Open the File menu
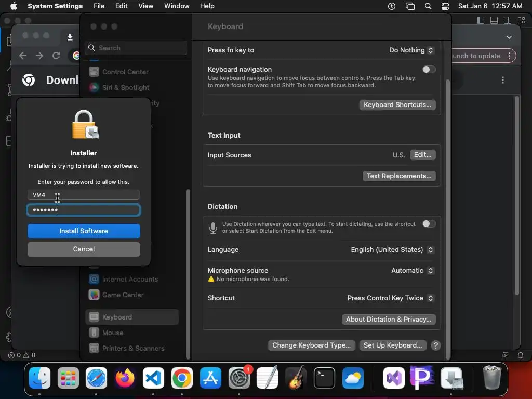The width and height of the screenshot is (532, 399). click(99, 6)
